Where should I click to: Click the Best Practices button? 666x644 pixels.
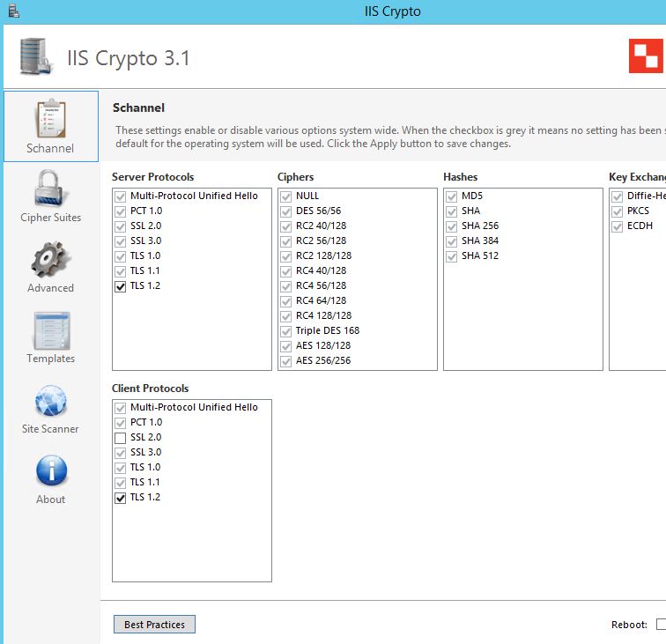[x=155, y=624]
